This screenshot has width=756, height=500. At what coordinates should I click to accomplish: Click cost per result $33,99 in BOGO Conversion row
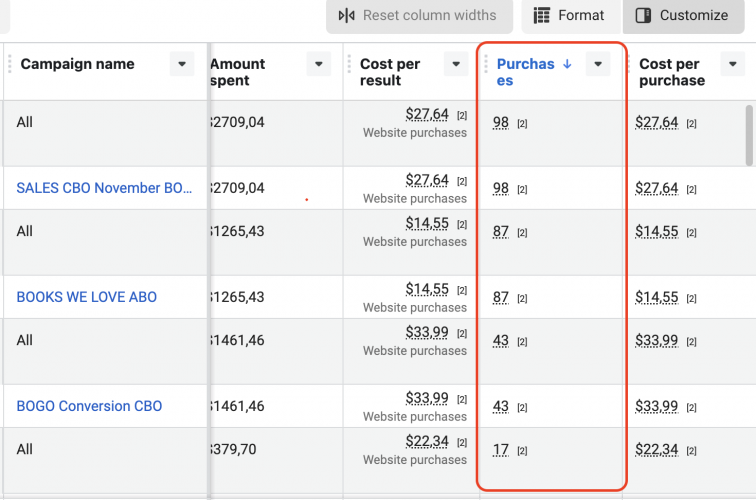coord(427,398)
